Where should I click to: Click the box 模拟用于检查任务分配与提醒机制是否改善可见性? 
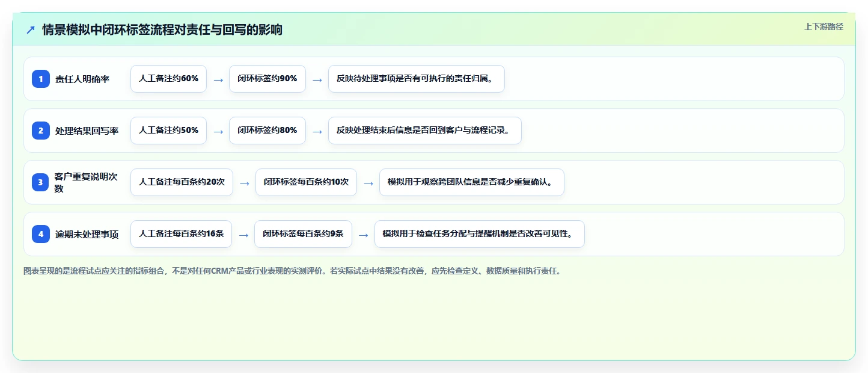480,234
